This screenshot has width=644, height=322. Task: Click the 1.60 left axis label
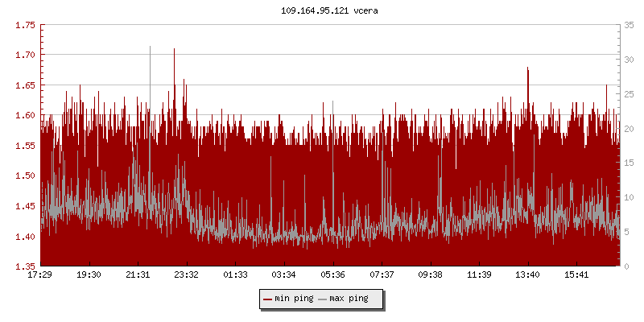pos(25,115)
